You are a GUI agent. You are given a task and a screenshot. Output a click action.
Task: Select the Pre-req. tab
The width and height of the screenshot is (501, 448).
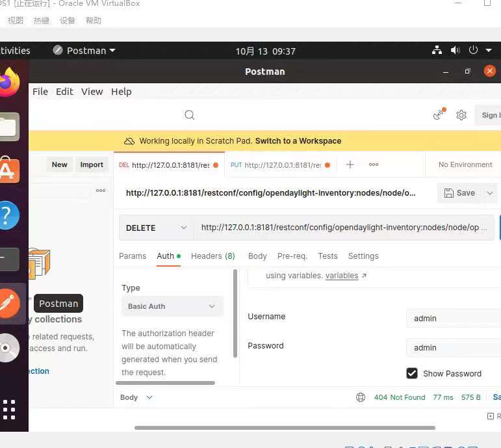[292, 256]
